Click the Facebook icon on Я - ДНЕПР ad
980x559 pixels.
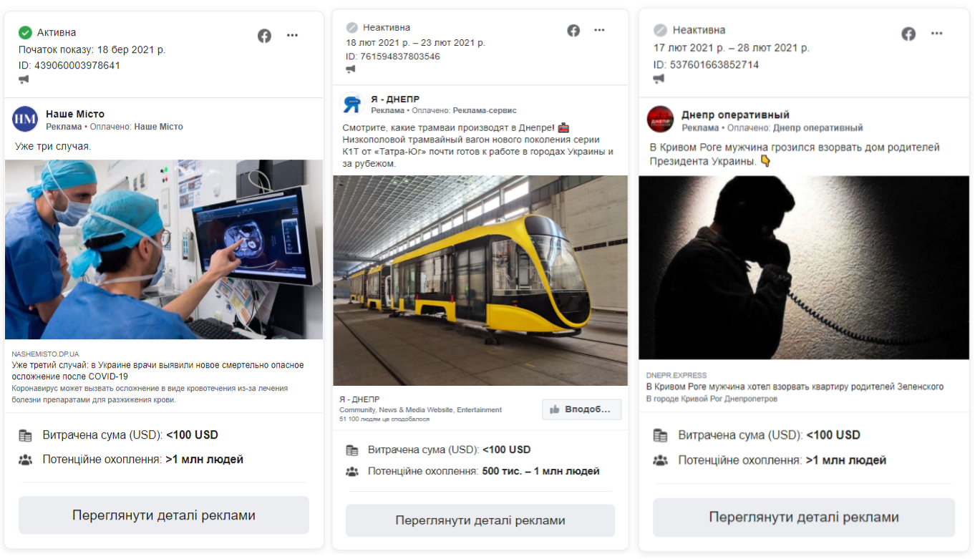(573, 30)
